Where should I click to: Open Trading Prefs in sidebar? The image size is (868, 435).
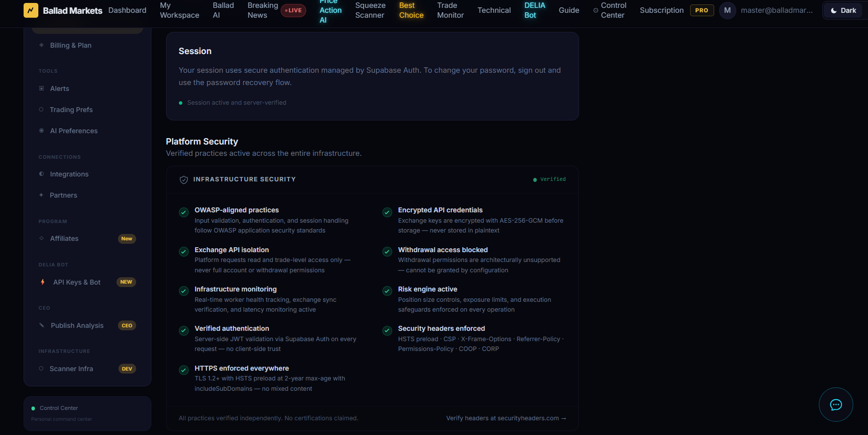(x=87, y=110)
